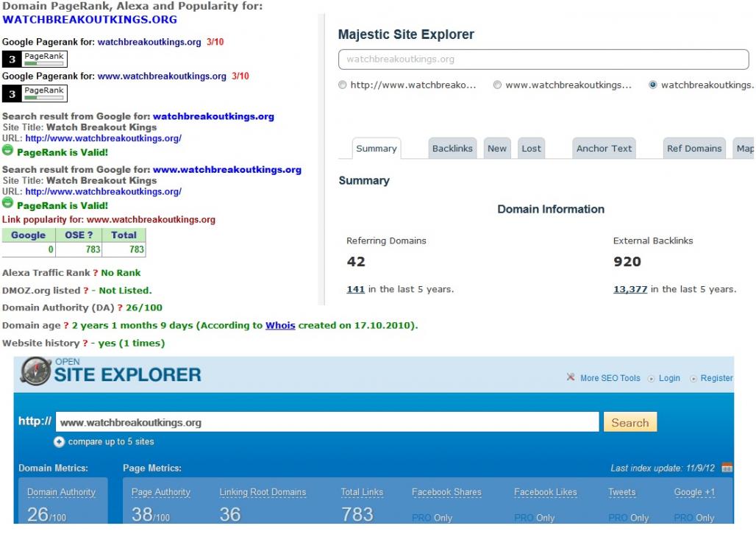Click the Domain Information heading
The height and width of the screenshot is (534, 756).
point(551,209)
